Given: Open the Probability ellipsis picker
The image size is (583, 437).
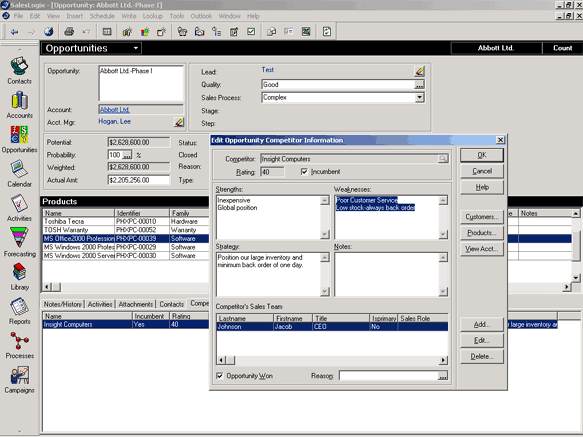Looking at the screenshot, I should pos(127,155).
